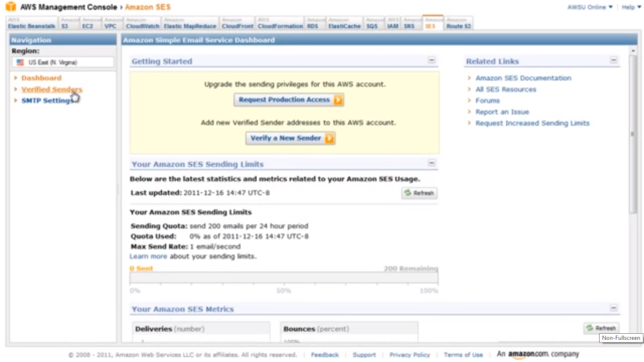Click the dashboard vertical scrollbar
This screenshot has height=362, width=644.
point(633,133)
